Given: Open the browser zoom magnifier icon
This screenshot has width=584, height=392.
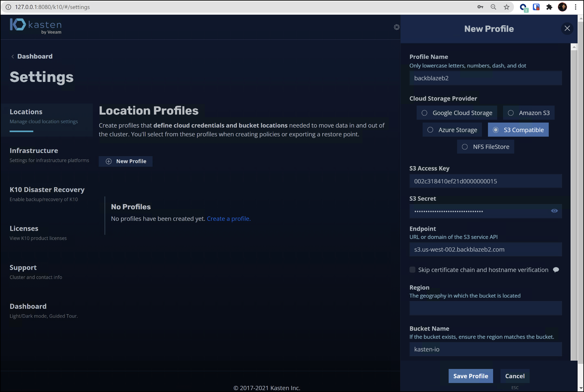Looking at the screenshot, I should tap(493, 7).
